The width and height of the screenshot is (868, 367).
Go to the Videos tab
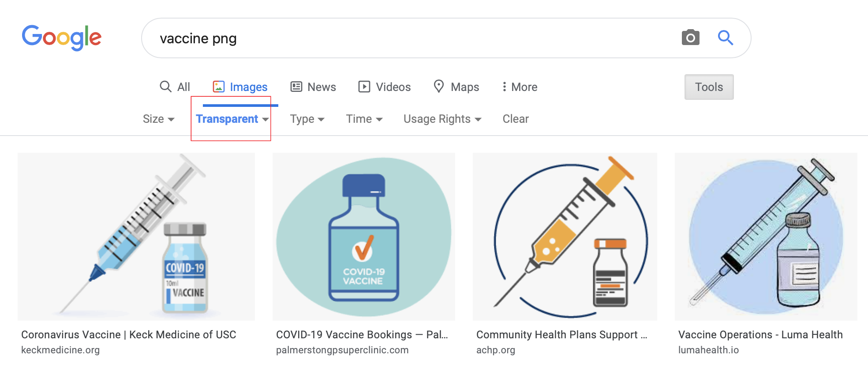384,87
